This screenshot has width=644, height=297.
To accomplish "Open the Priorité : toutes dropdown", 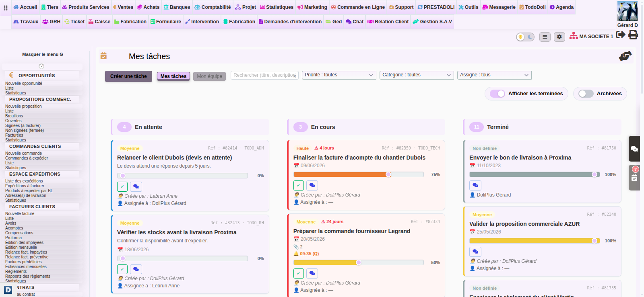I will [339, 75].
